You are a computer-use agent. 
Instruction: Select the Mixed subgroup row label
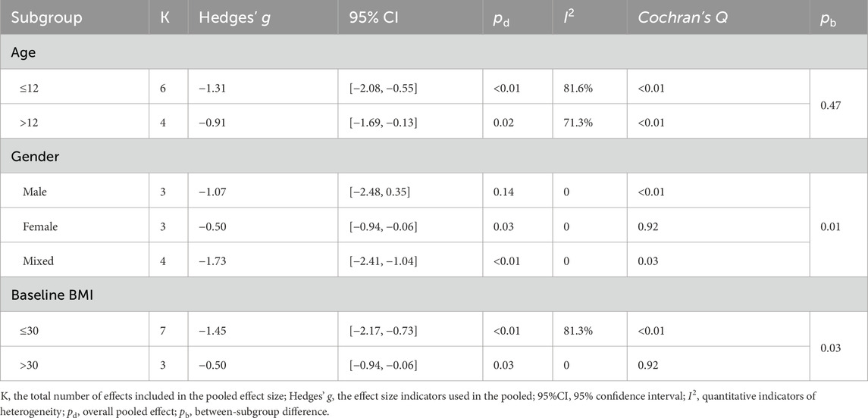tap(37, 260)
